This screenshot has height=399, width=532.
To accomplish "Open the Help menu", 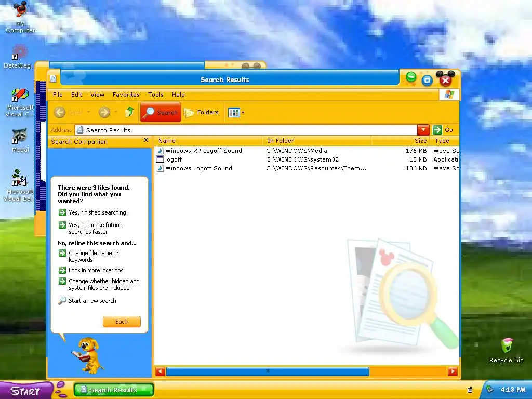I will tap(178, 95).
